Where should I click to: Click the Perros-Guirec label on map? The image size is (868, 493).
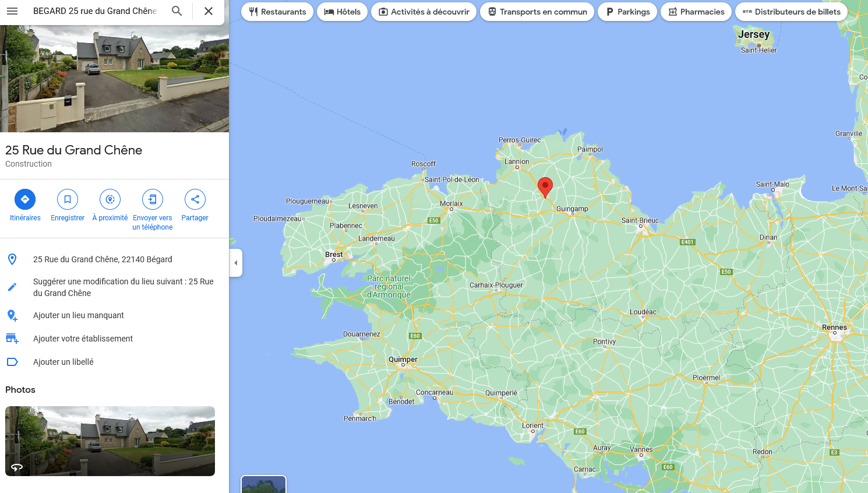[x=520, y=140]
